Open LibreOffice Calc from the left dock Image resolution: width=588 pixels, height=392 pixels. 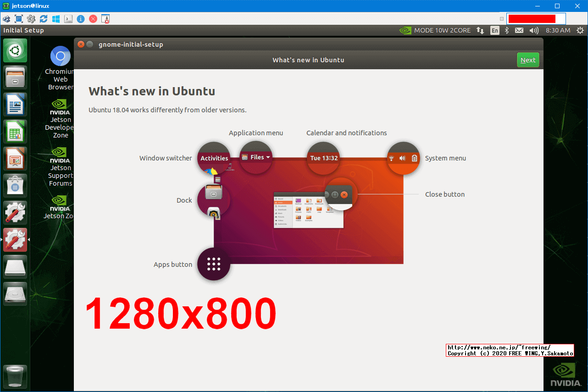pyautogui.click(x=15, y=131)
